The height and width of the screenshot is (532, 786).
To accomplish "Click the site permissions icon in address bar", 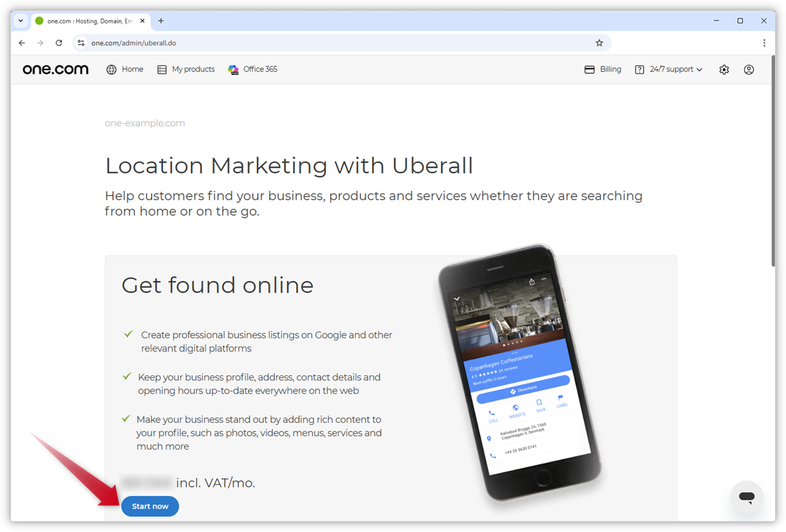I will (x=81, y=43).
